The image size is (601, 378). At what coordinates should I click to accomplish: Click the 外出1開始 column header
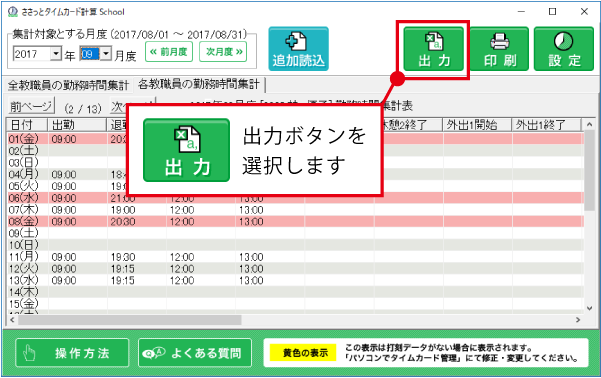tap(477, 125)
